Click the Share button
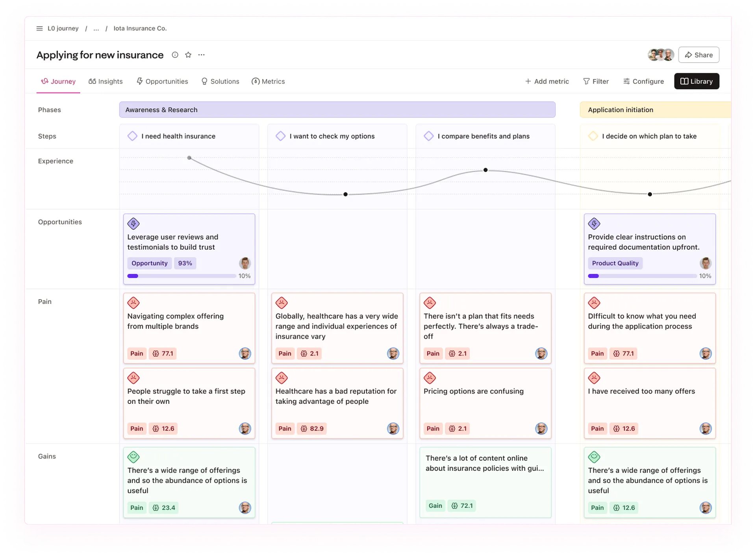This screenshot has width=756, height=557. click(699, 55)
